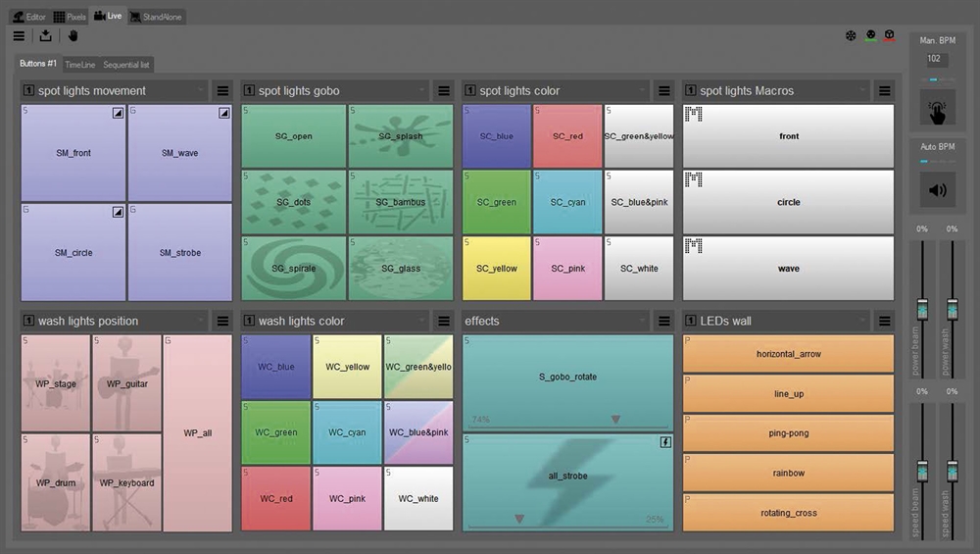This screenshot has height=554, width=980.
Task: Toggle the all_strobe effect button
Action: click(567, 477)
